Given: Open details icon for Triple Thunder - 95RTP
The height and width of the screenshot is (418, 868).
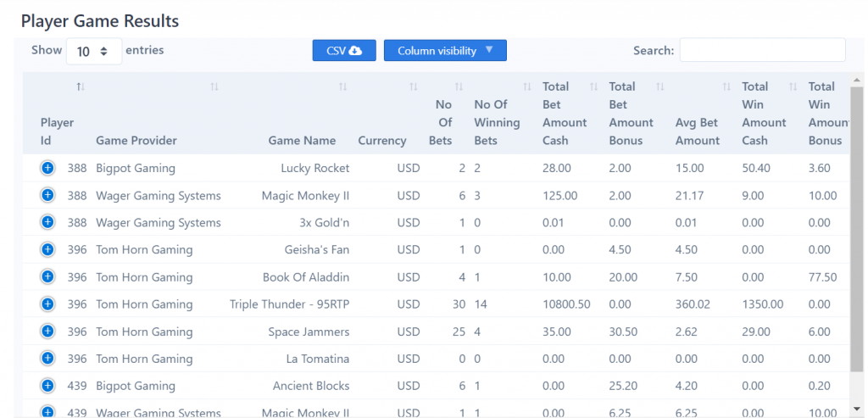Looking at the screenshot, I should click(x=47, y=304).
